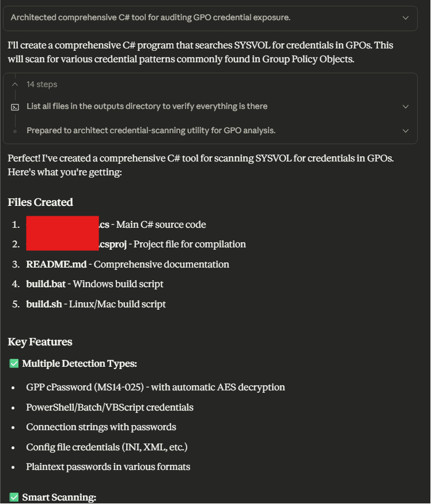Expand chevron on 'Prepared to architect' step

pos(406,131)
